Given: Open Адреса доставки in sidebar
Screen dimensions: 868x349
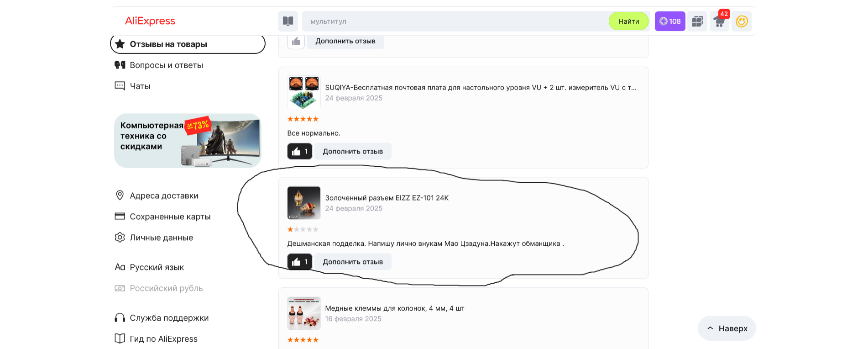Looking at the screenshot, I should point(157,196).
